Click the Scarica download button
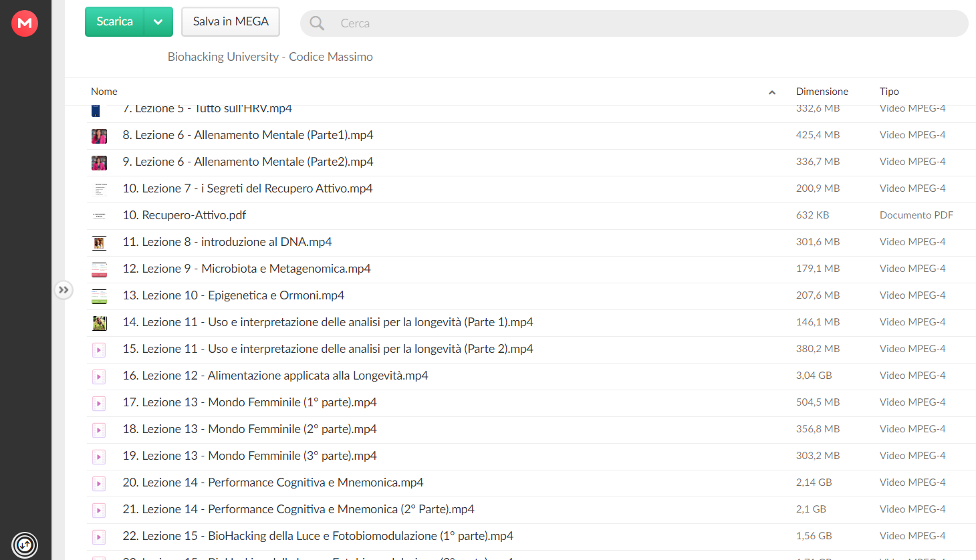976x560 pixels. coord(115,22)
